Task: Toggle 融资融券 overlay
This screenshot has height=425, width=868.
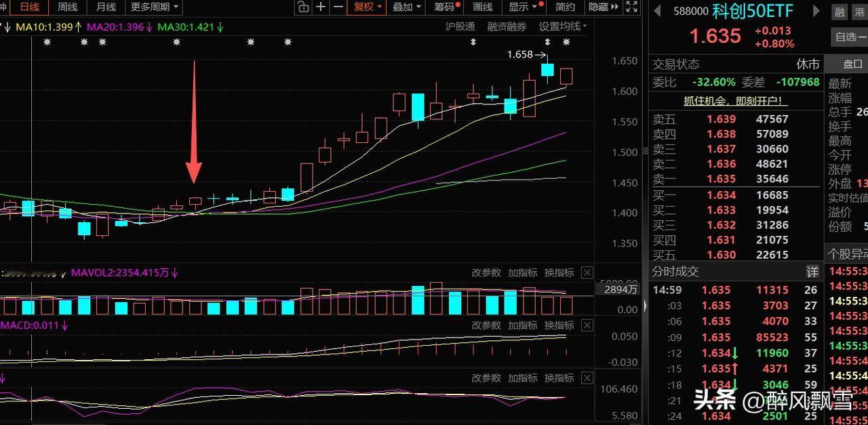Action: (x=507, y=26)
